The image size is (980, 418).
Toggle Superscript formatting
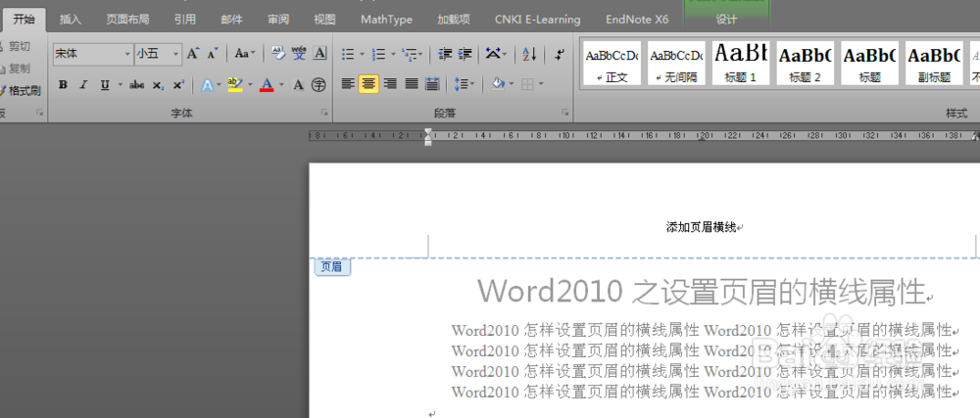pos(178,85)
